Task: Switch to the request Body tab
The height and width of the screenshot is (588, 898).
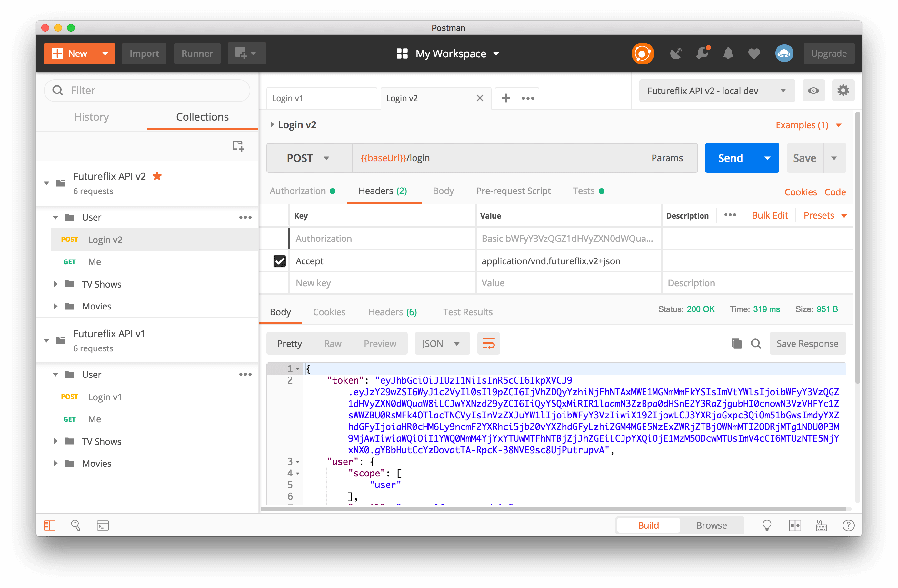Action: (443, 191)
